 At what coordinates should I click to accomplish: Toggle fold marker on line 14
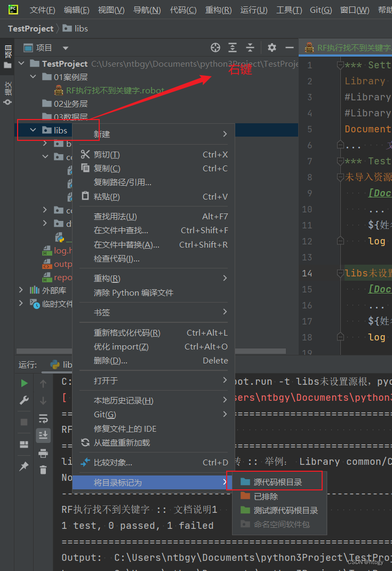click(340, 273)
